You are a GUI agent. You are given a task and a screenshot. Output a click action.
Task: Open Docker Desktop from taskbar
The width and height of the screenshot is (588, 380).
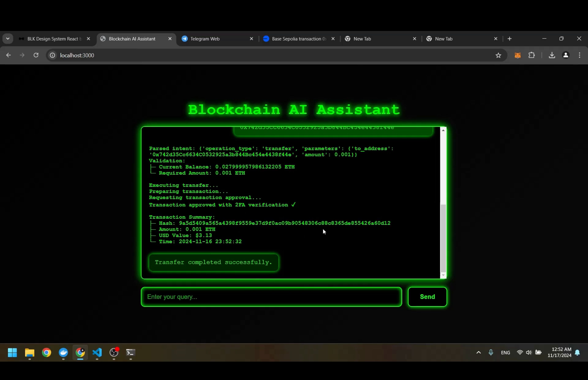click(x=63, y=353)
